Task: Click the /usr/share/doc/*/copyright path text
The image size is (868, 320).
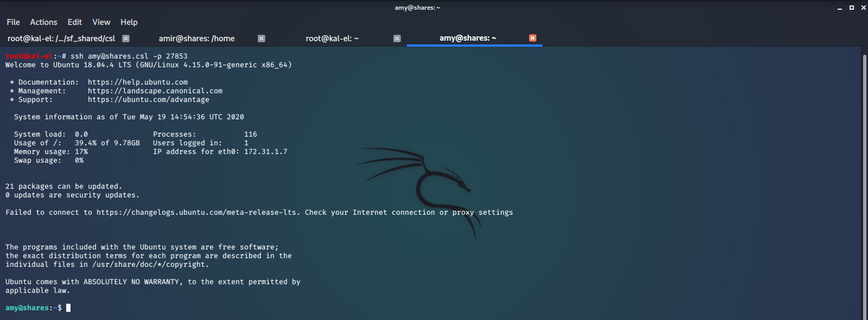Action: pyautogui.click(x=149, y=265)
